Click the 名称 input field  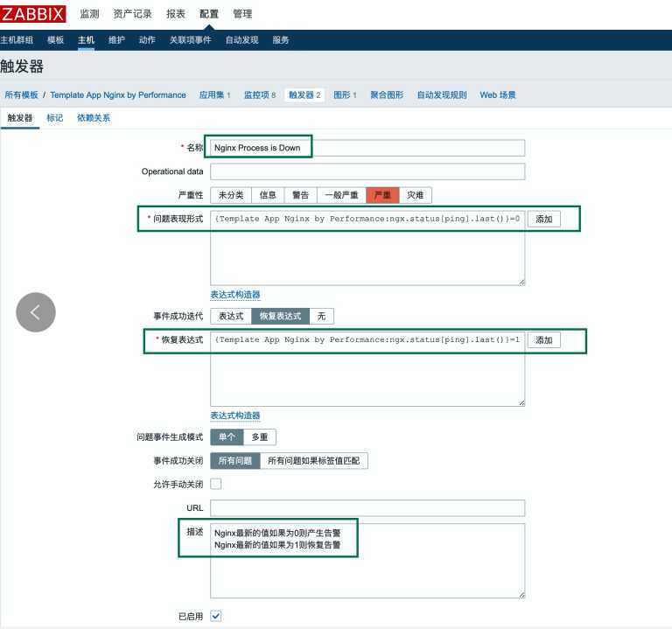pyautogui.click(x=367, y=148)
